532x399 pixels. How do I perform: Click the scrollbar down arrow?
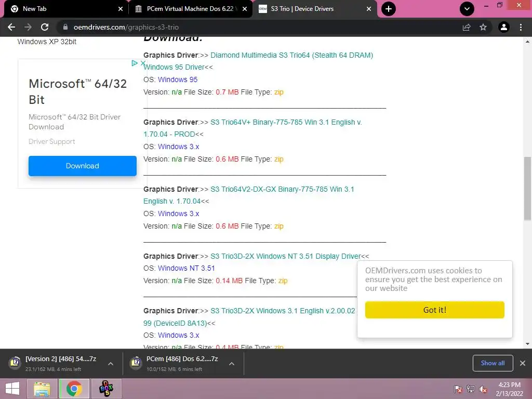tap(527, 344)
